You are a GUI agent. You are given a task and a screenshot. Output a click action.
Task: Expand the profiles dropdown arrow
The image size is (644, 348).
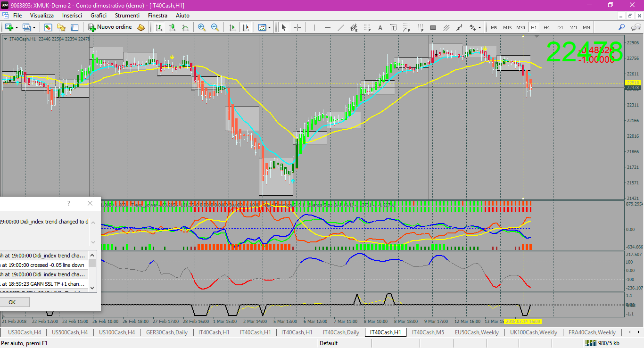34,27
